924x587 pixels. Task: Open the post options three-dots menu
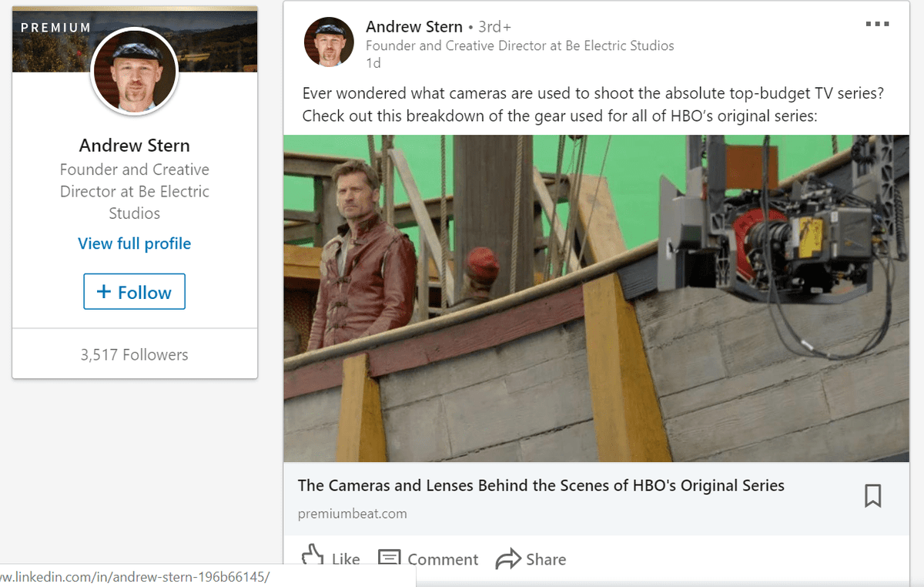pyautogui.click(x=877, y=25)
